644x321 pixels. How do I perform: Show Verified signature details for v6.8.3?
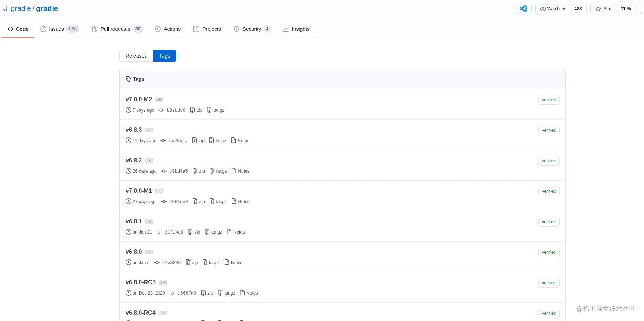coord(549,130)
